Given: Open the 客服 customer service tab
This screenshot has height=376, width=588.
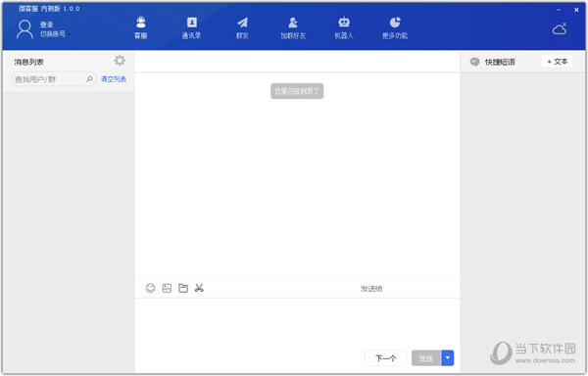Looking at the screenshot, I should pyautogui.click(x=140, y=27).
